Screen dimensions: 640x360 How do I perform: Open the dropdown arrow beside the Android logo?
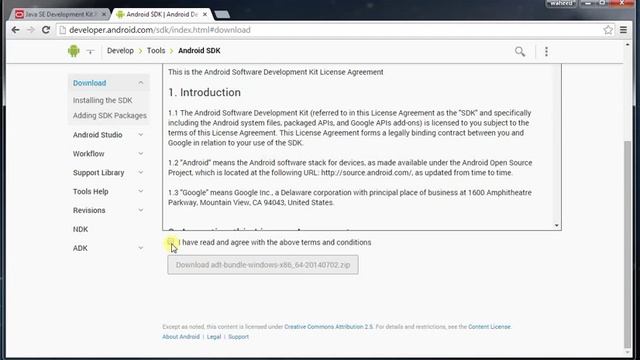90,51
